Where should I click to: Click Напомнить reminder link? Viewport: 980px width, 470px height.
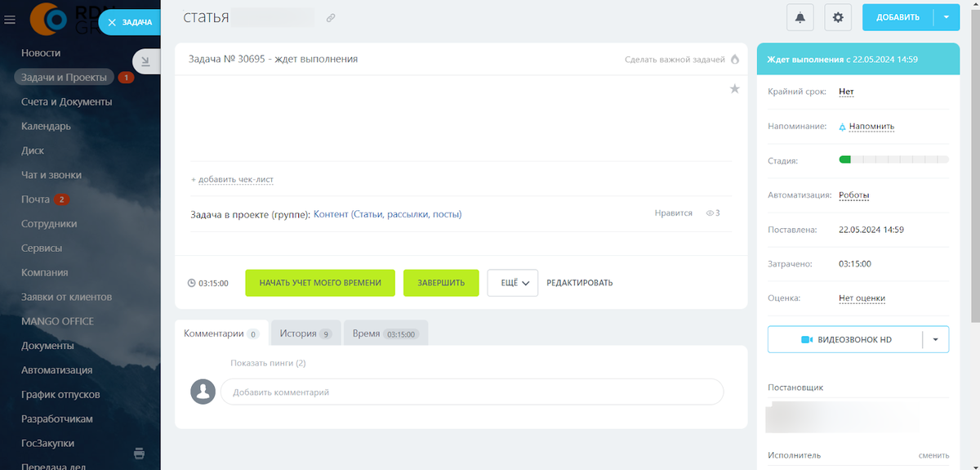click(871, 127)
